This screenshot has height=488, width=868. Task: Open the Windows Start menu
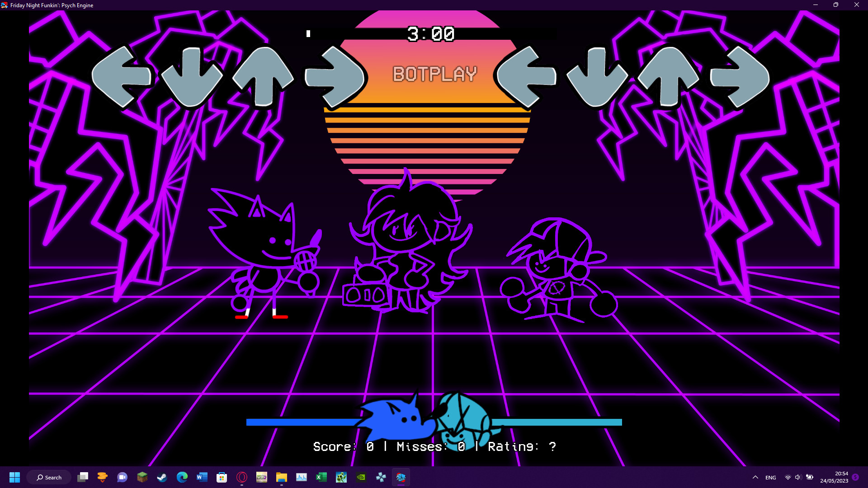point(14,477)
